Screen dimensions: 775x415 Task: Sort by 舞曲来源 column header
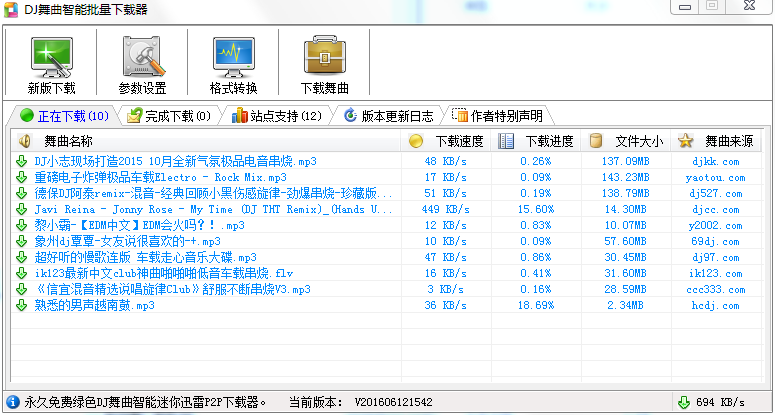click(717, 141)
